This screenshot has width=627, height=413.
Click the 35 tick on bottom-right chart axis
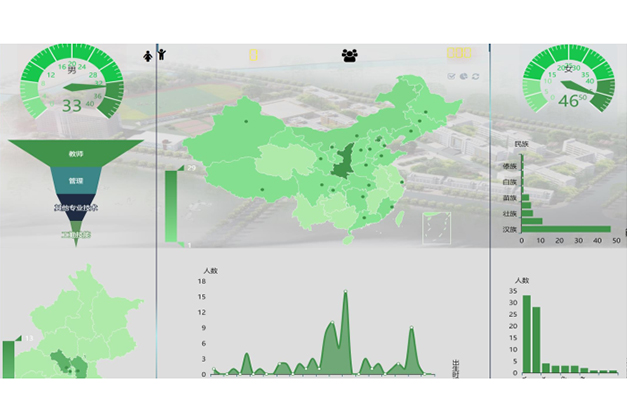[x=513, y=291]
